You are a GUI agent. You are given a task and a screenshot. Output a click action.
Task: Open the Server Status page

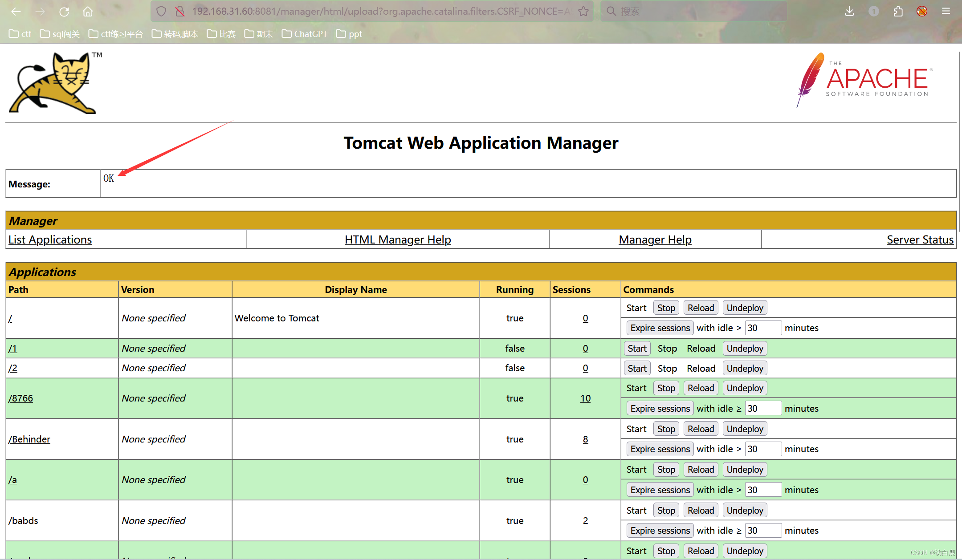(920, 239)
